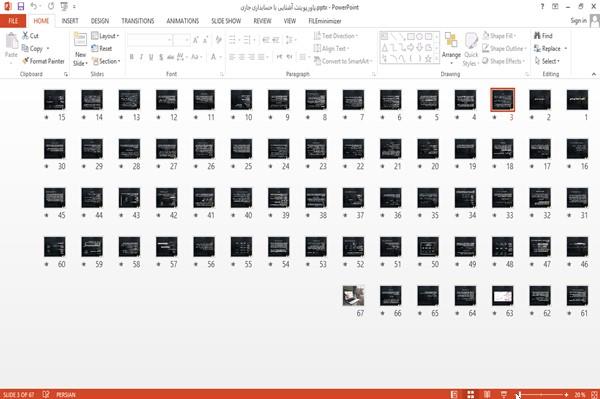Switch to INSERT tab

pos(70,21)
